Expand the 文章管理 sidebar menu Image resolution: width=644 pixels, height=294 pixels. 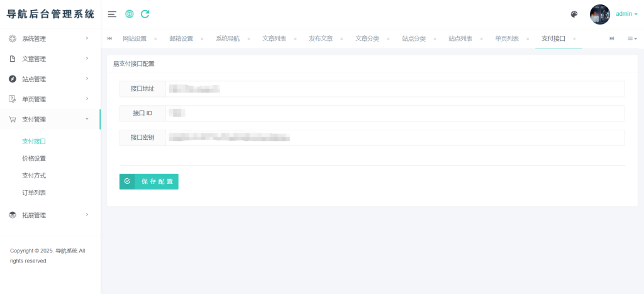[50, 59]
